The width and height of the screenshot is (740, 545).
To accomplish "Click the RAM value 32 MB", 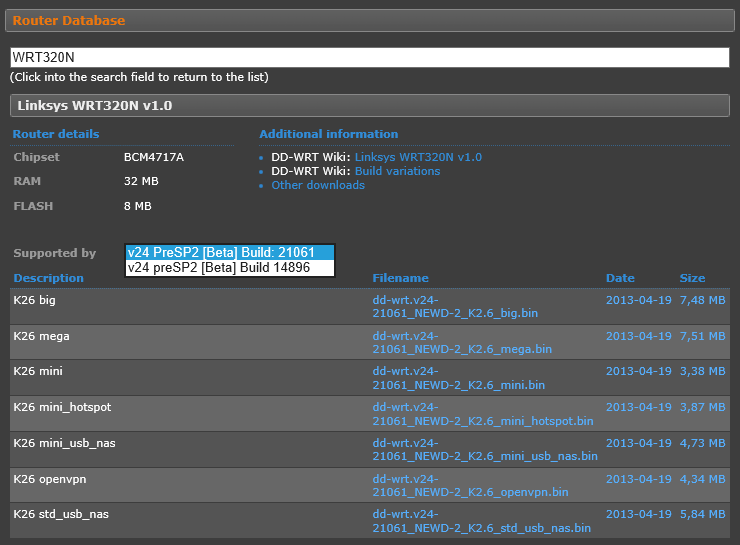I will [x=141, y=181].
